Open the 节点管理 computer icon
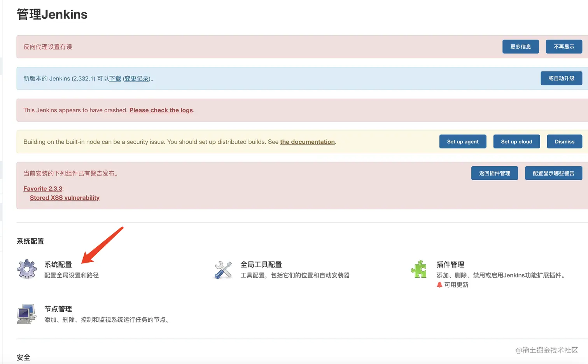 tap(27, 314)
